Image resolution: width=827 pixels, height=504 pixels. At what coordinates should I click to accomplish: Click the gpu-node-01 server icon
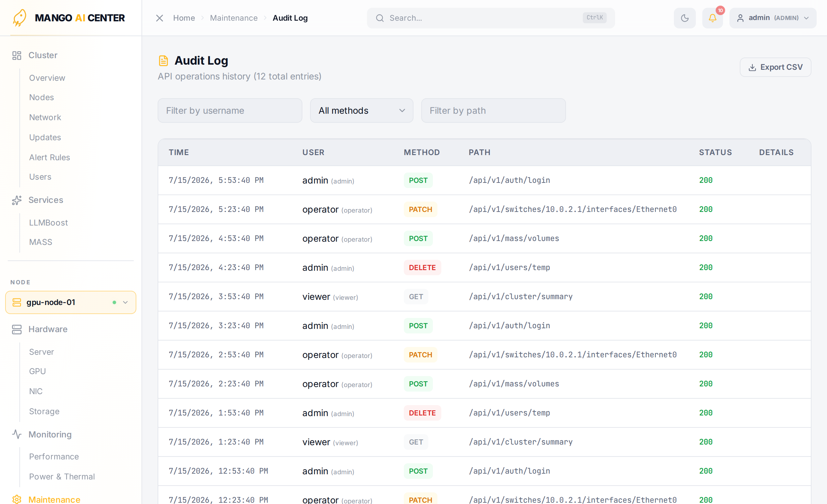coord(17,302)
